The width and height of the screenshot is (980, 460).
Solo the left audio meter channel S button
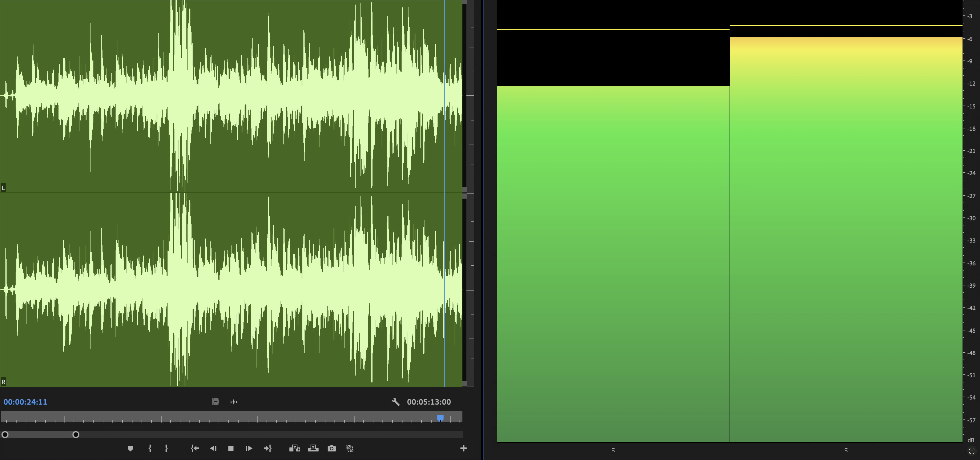click(x=613, y=450)
